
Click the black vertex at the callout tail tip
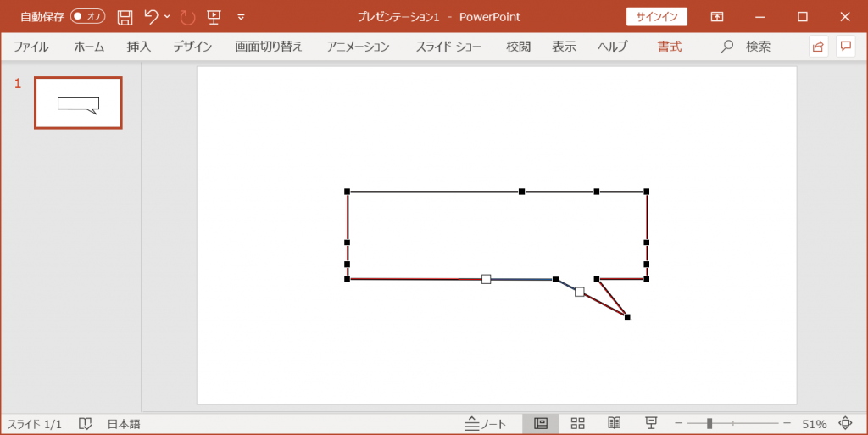click(x=627, y=317)
